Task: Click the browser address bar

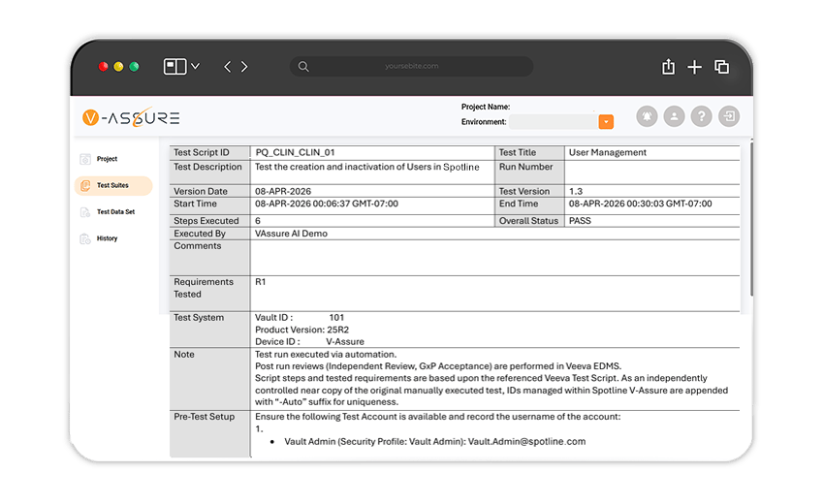Action: (411, 67)
